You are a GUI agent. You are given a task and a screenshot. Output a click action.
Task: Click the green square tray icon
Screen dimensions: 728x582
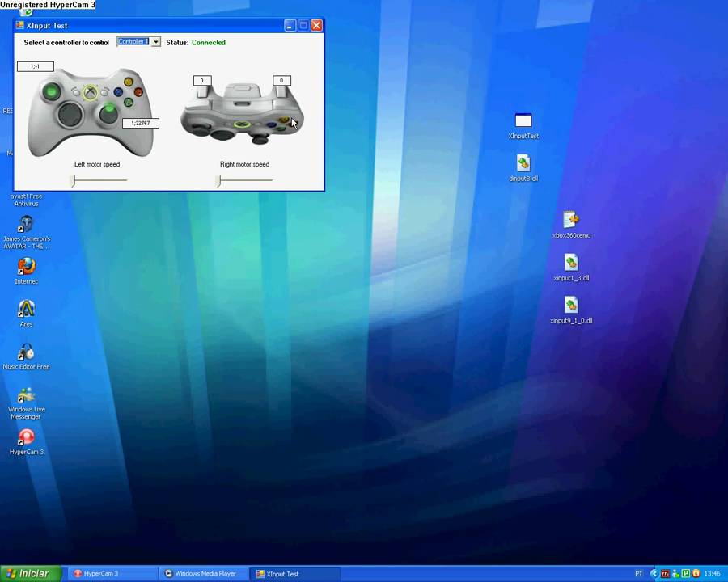(685, 574)
